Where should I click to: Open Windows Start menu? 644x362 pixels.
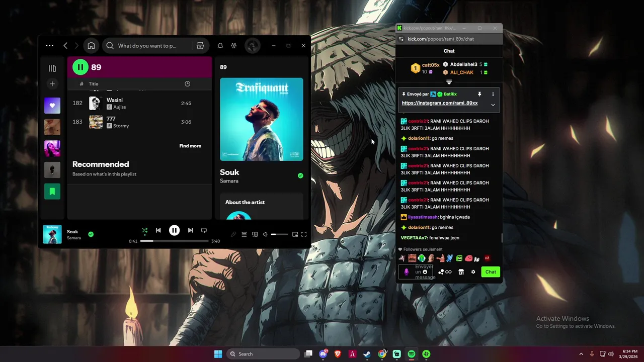tap(218, 354)
